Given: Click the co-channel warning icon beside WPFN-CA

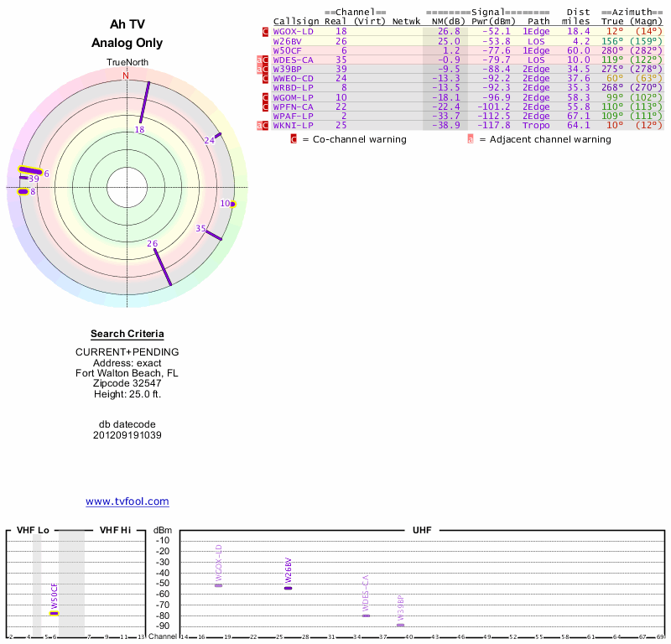Looking at the screenshot, I should [266, 106].
